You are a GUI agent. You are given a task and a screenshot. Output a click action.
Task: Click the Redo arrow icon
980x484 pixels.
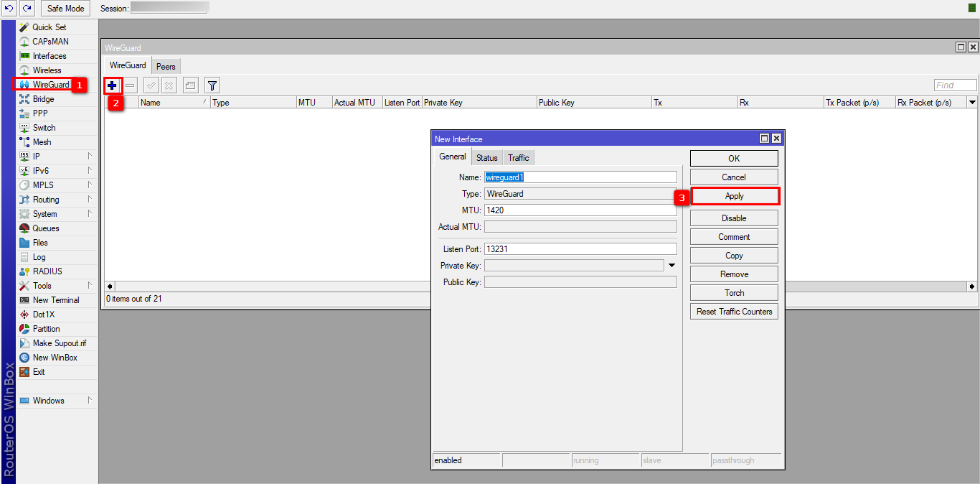[x=27, y=8]
